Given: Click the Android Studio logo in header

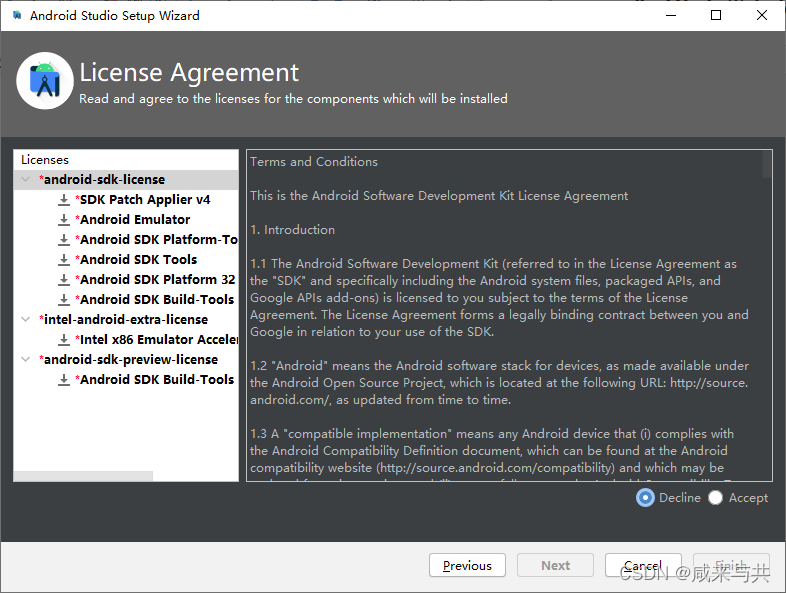Looking at the screenshot, I should (45, 81).
